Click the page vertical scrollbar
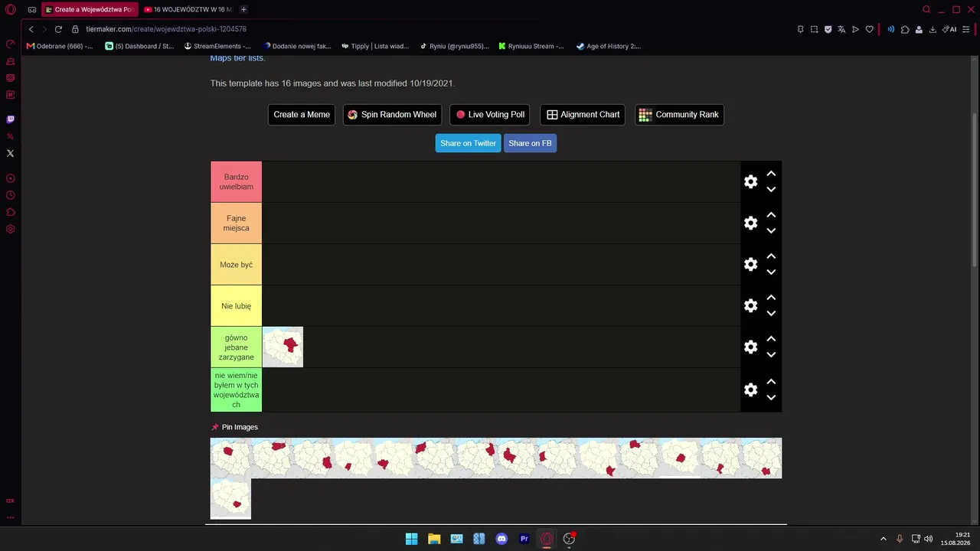The height and width of the screenshot is (551, 980). point(975,190)
